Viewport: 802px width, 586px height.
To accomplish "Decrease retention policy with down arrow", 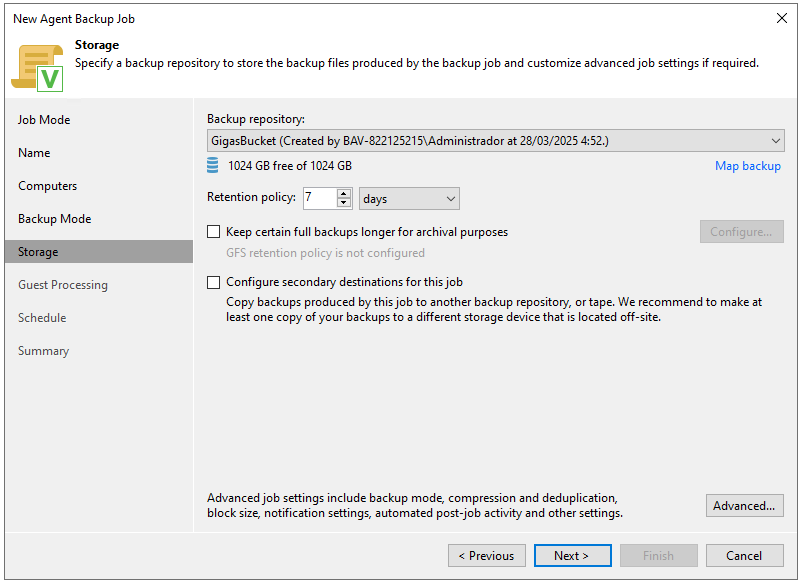I will pos(344,203).
